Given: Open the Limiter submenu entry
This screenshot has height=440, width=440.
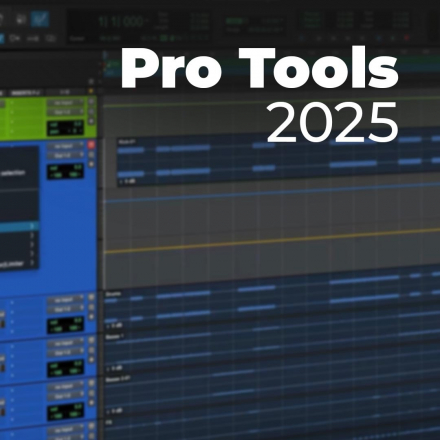Looking at the screenshot, I should tap(17, 263).
